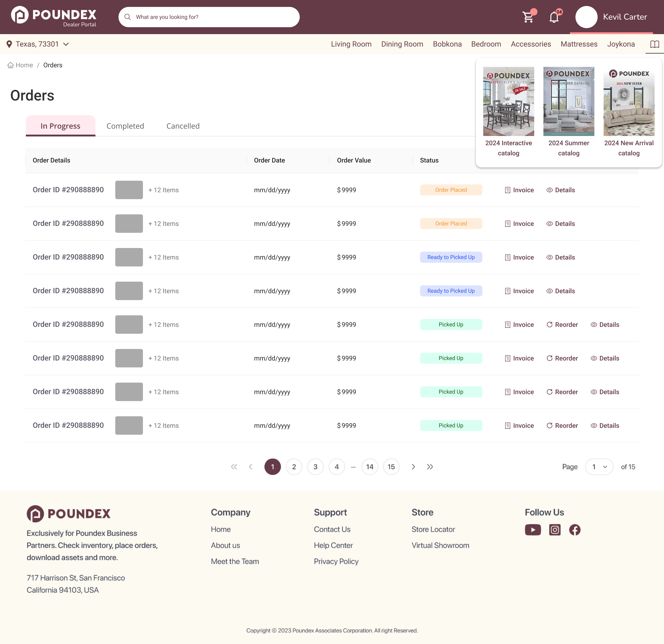The width and height of the screenshot is (664, 644).
Task: Open the Facebook icon in footer
Action: click(x=575, y=530)
